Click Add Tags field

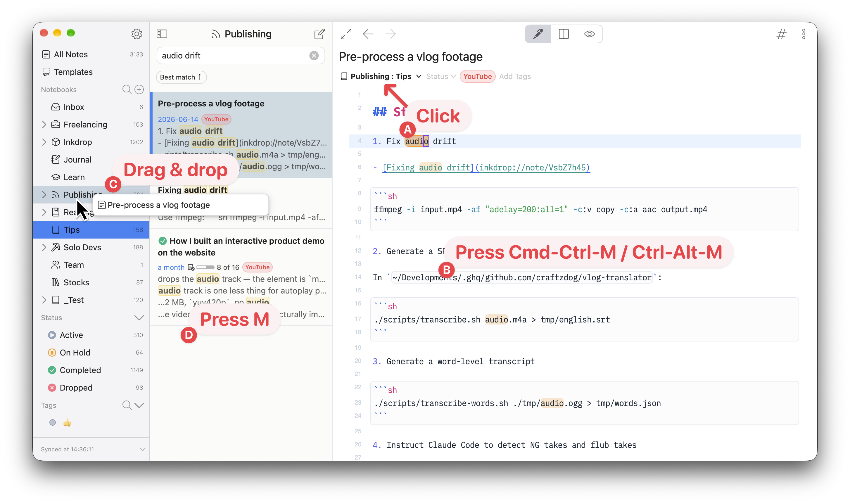tap(515, 76)
